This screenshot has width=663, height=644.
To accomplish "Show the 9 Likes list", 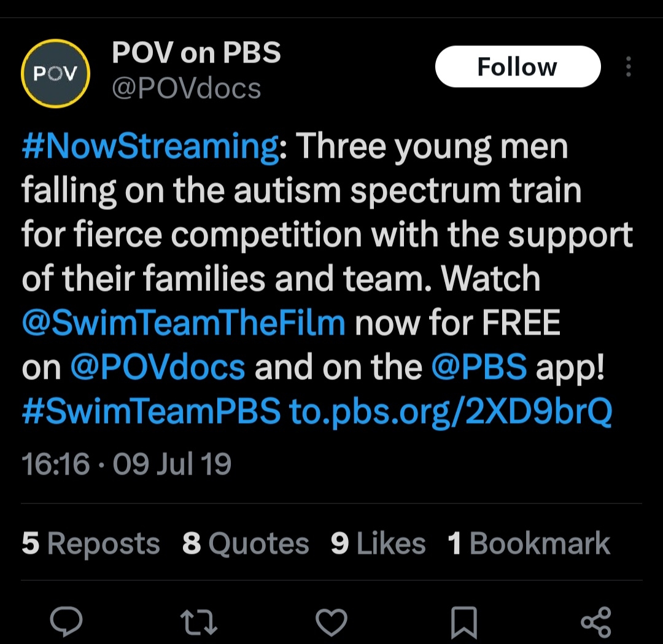I will click(378, 544).
